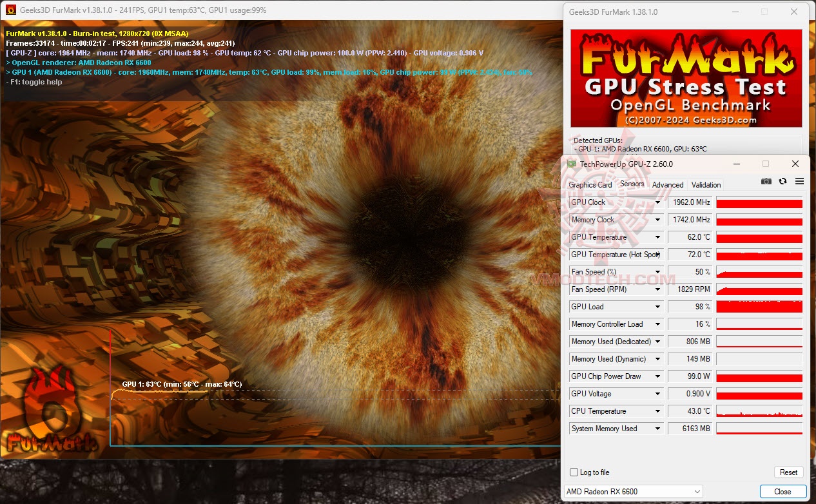816x504 pixels.
Task: Click the FurMark temperature graph label GPU 1: 63°C
Action: [x=182, y=385]
